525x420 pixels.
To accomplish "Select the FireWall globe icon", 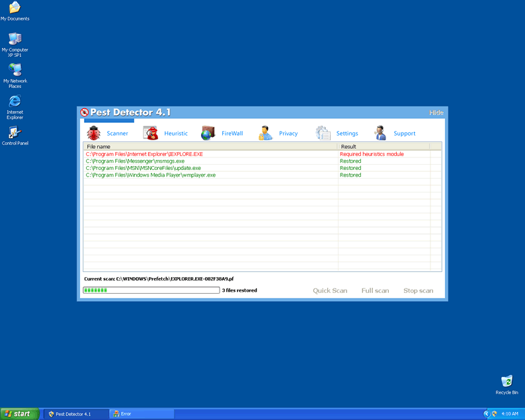I will click(208, 133).
